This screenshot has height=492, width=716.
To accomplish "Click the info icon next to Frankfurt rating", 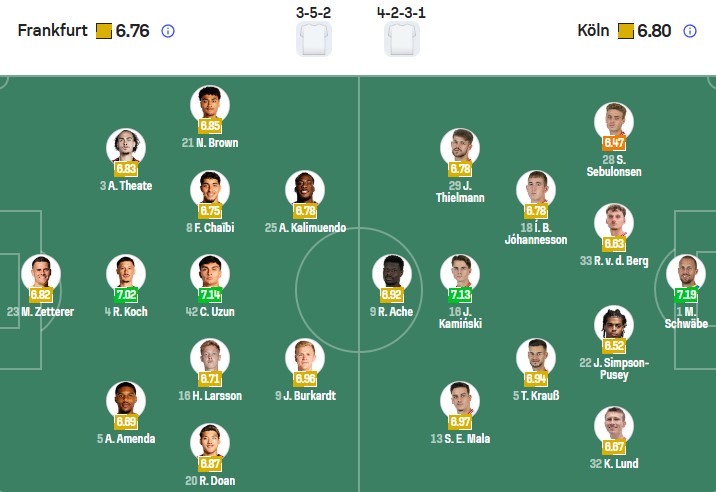I will 168,31.
